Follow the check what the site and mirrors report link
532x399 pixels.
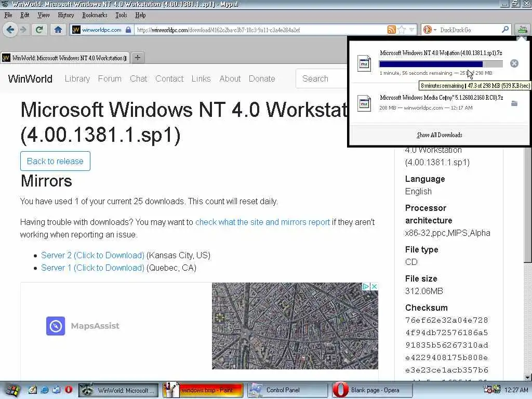tap(262, 222)
